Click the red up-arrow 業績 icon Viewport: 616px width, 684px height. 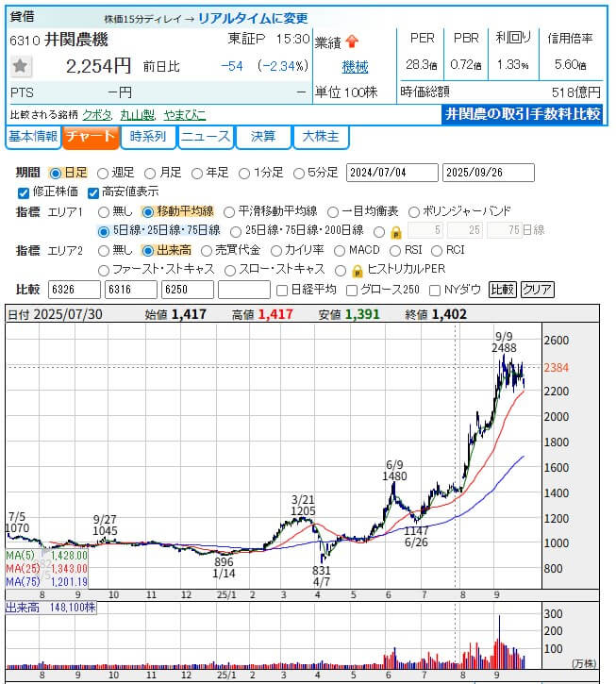[351, 42]
